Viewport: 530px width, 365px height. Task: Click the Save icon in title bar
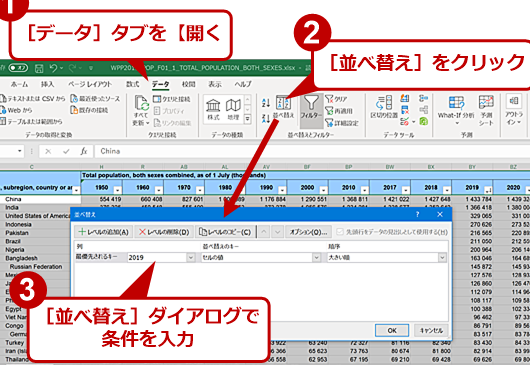39,68
